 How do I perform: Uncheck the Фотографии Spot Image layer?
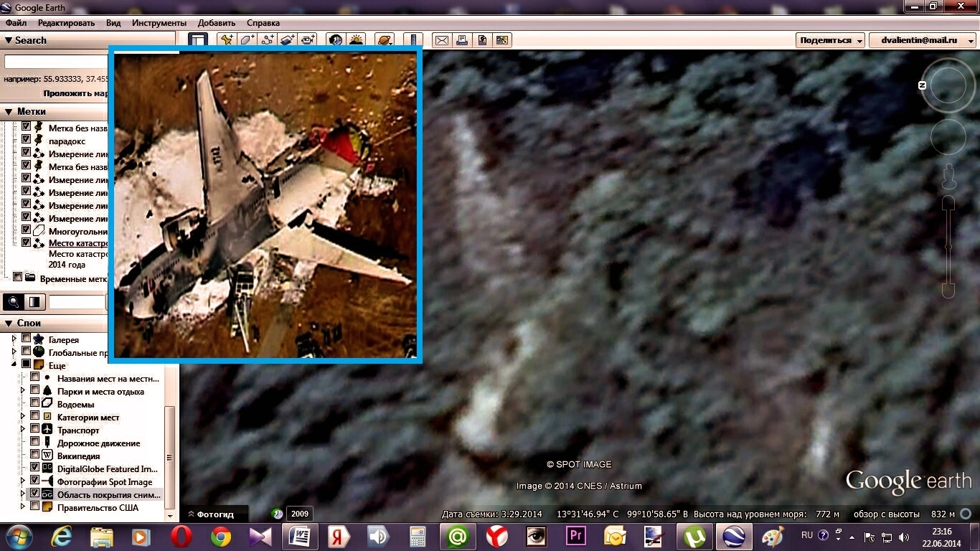pyautogui.click(x=34, y=481)
